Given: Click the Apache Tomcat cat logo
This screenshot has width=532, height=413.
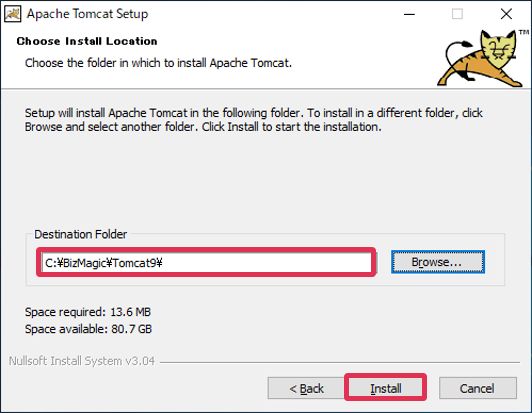Looking at the screenshot, I should coord(479,59).
